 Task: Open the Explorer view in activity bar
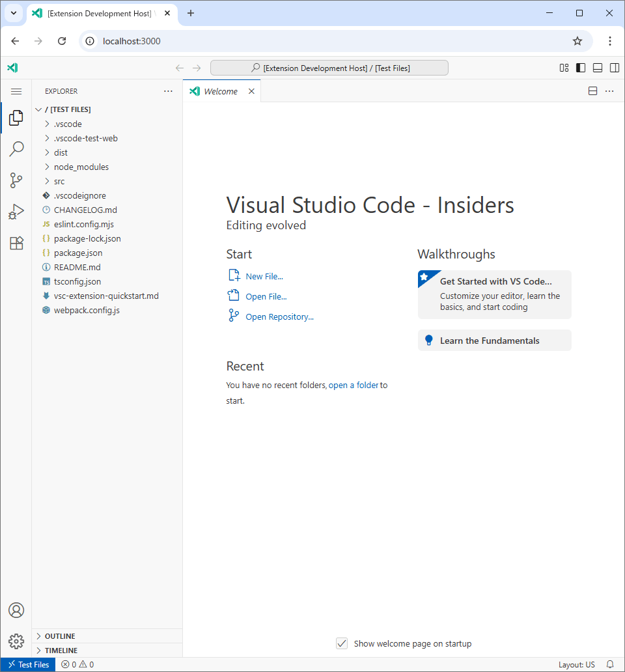point(16,118)
